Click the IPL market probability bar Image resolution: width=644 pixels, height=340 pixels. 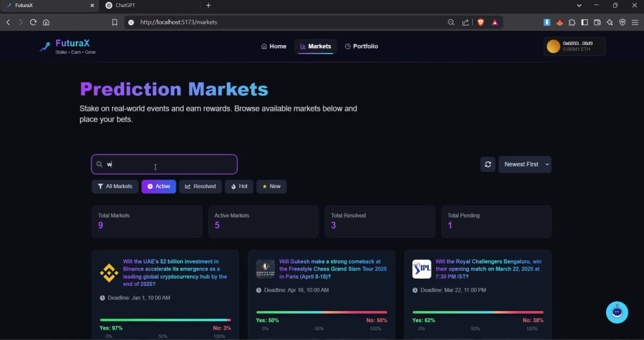478,312
